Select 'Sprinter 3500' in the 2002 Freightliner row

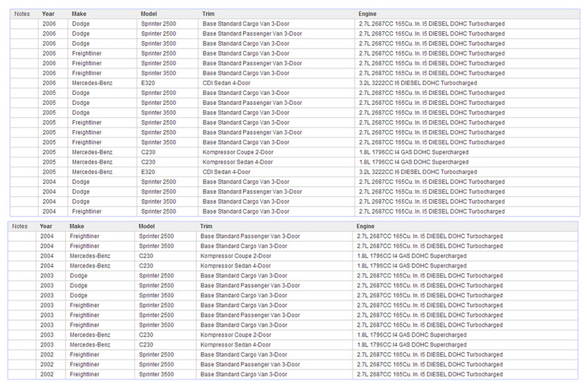click(156, 374)
